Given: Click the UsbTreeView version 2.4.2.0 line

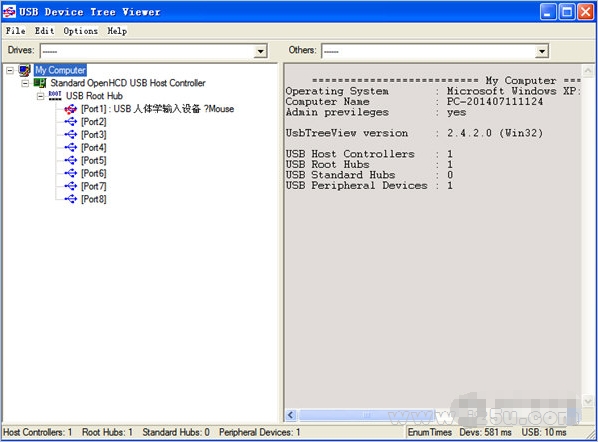Looking at the screenshot, I should pyautogui.click(x=414, y=133).
